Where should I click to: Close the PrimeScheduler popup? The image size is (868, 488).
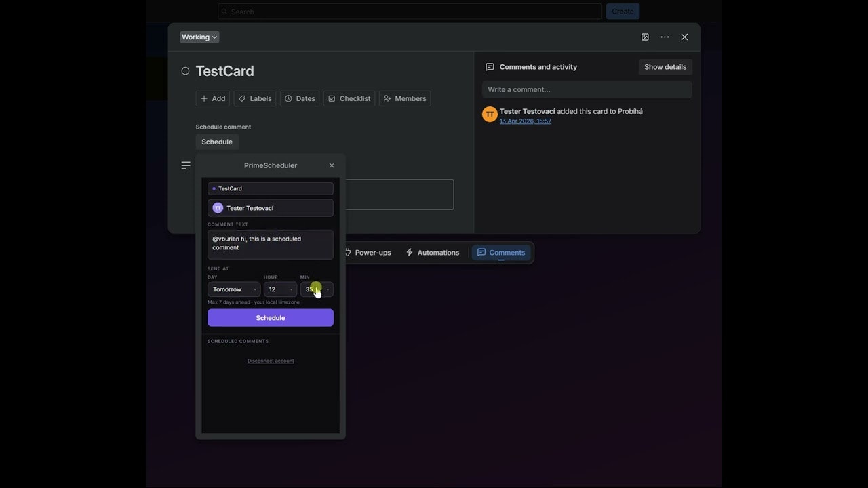[332, 165]
